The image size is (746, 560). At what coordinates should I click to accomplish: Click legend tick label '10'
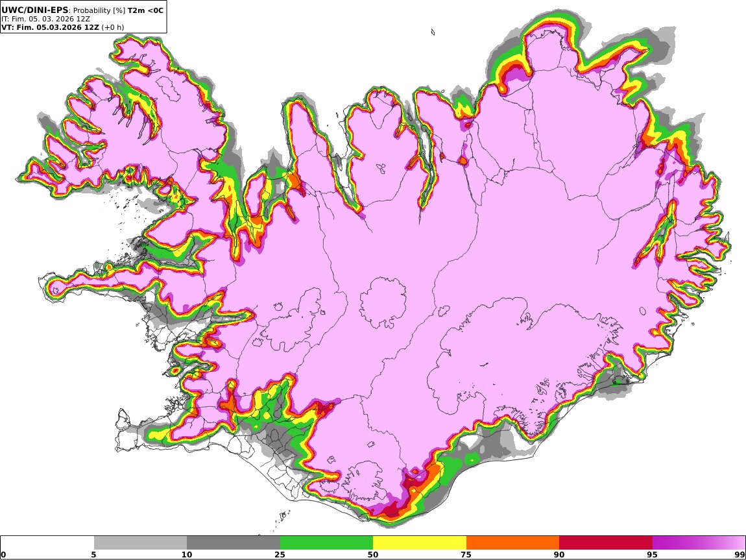click(x=187, y=555)
